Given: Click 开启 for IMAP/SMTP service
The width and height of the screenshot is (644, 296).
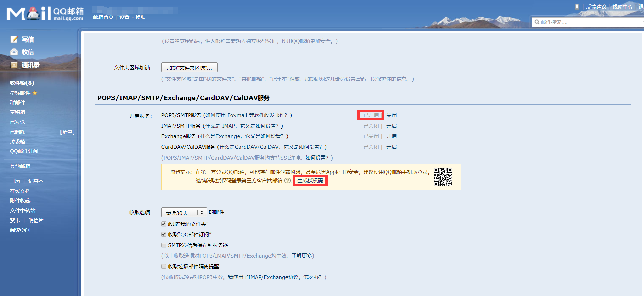Looking at the screenshot, I should tap(391, 126).
